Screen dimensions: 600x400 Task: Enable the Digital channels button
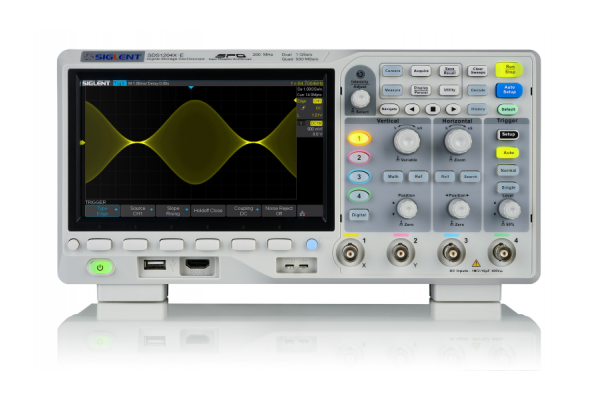[359, 215]
